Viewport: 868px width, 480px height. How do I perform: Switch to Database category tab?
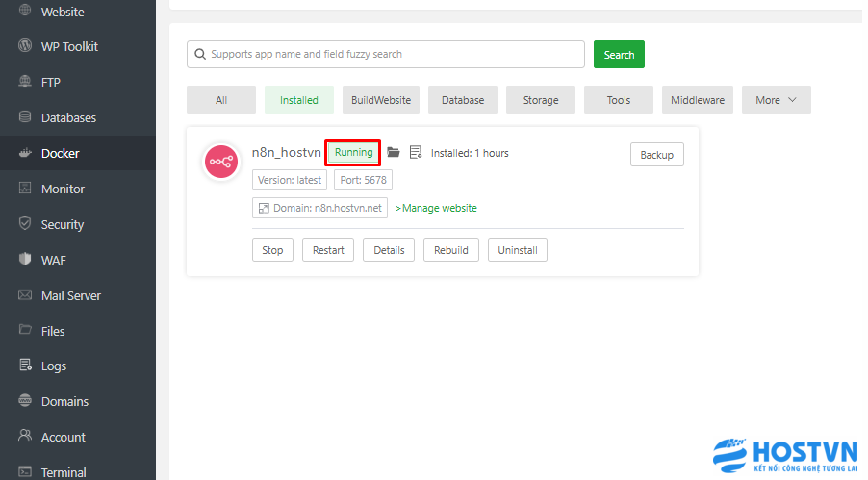click(463, 100)
